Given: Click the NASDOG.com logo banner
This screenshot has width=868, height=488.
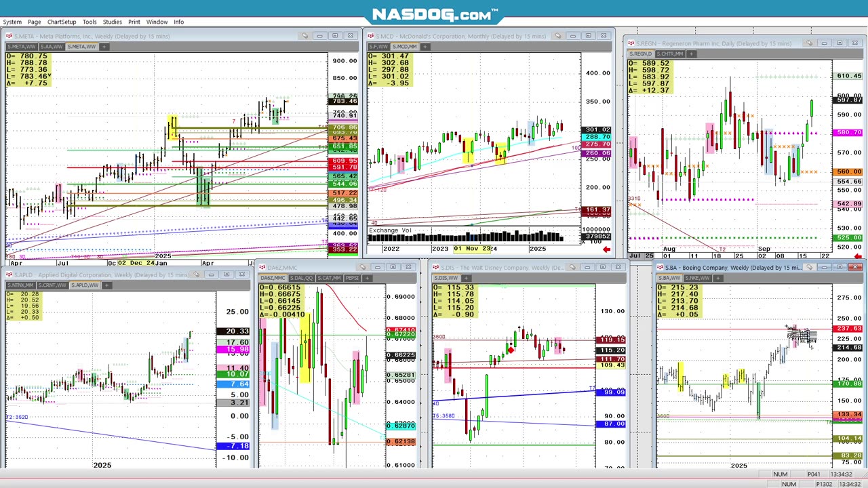Looking at the screenshot, I should pos(434,14).
